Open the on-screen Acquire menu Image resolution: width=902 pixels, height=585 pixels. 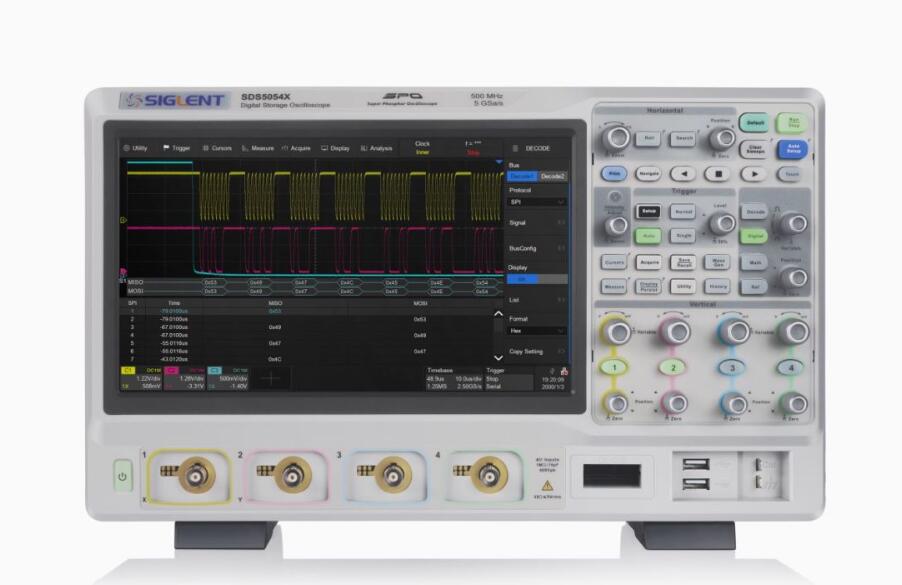click(x=296, y=148)
